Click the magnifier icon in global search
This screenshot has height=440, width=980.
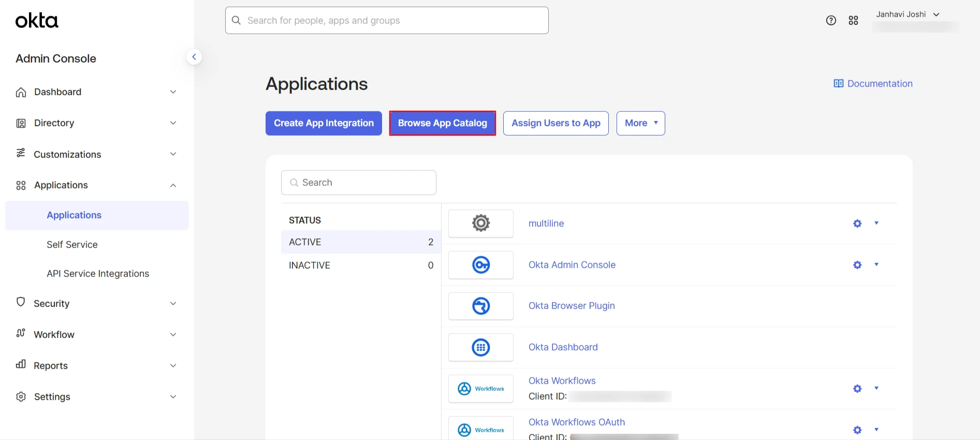point(237,20)
